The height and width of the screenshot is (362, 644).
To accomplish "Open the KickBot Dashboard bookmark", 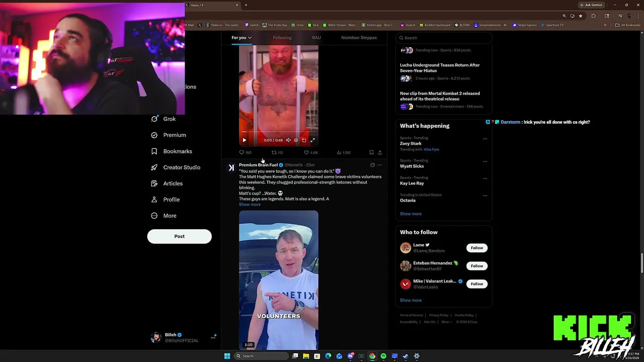I will click(435, 25).
